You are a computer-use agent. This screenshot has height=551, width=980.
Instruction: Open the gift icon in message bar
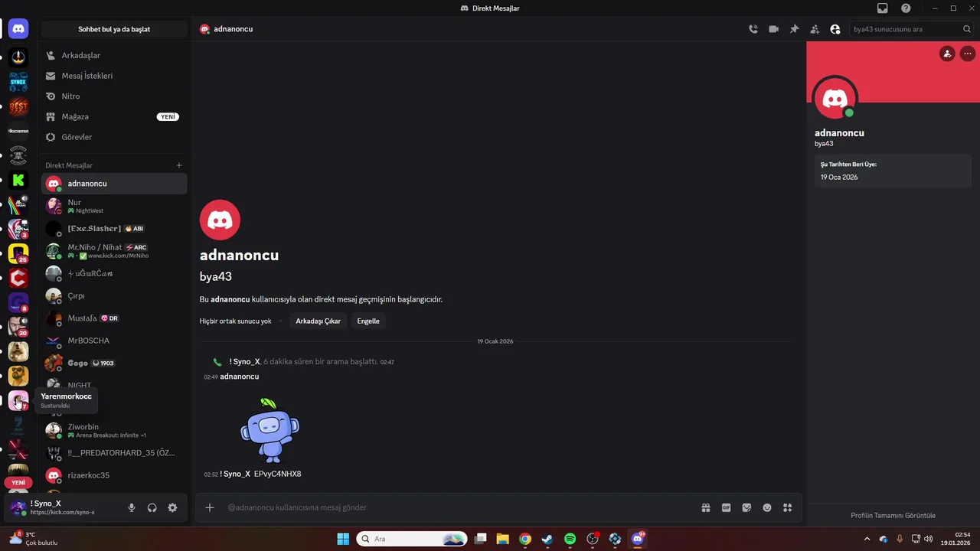[x=706, y=507]
